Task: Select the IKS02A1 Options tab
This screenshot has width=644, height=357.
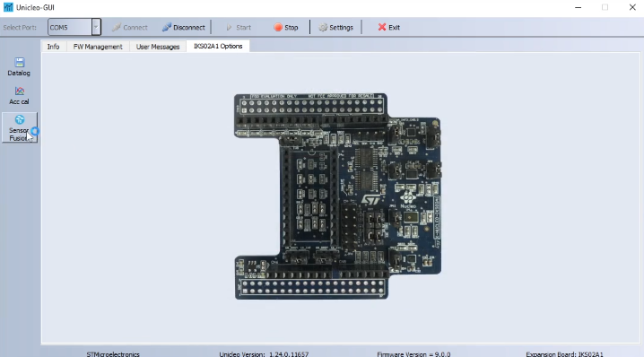Action: tap(218, 46)
